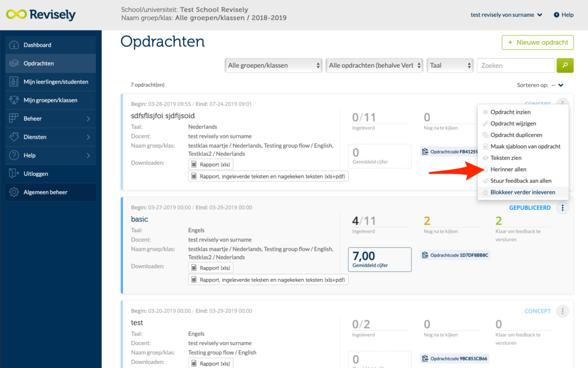Click the paper-plane icon beside Stuur feedback
The image size is (588, 368).
tap(485, 181)
